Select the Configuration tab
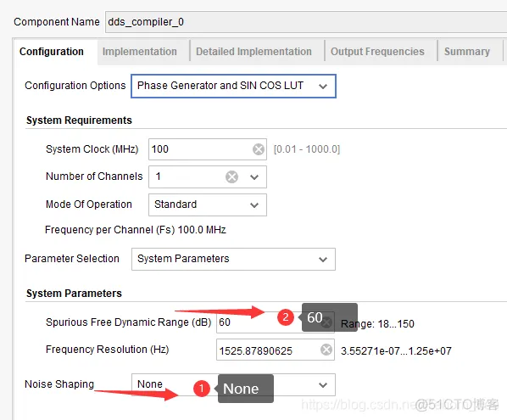Screen dimensions: 507x420 pyautogui.click(x=52, y=52)
